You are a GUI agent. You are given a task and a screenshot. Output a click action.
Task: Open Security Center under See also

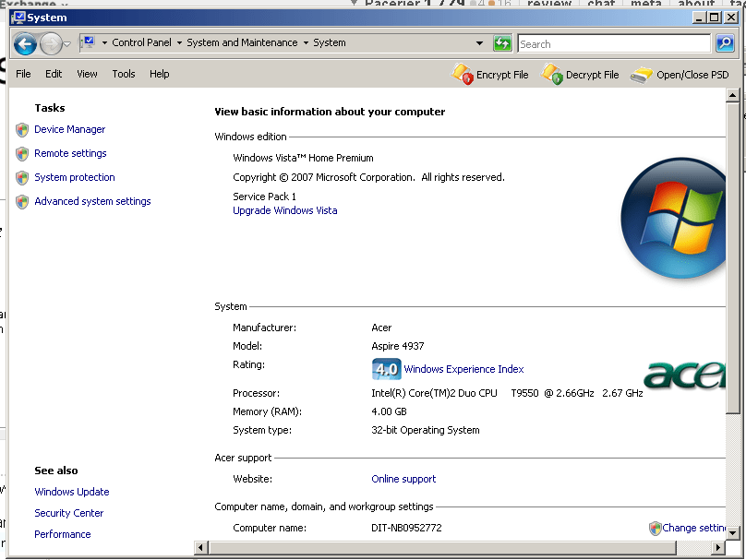click(x=68, y=513)
